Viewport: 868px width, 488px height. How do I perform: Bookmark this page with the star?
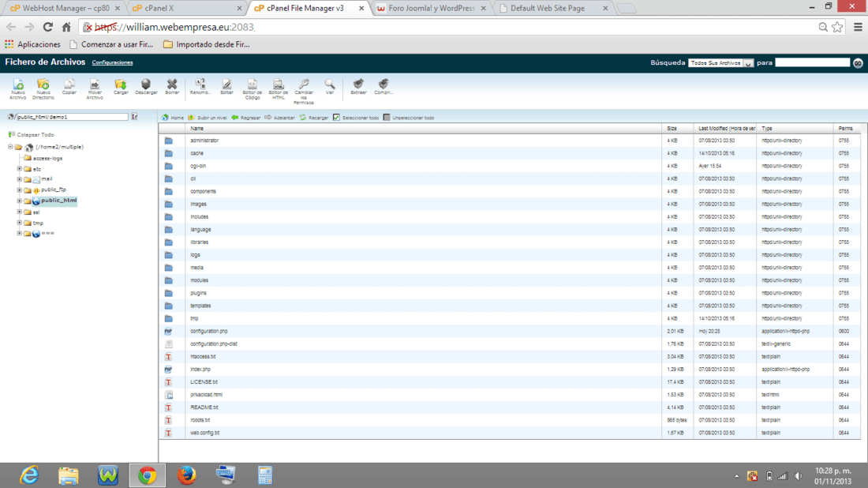point(837,27)
